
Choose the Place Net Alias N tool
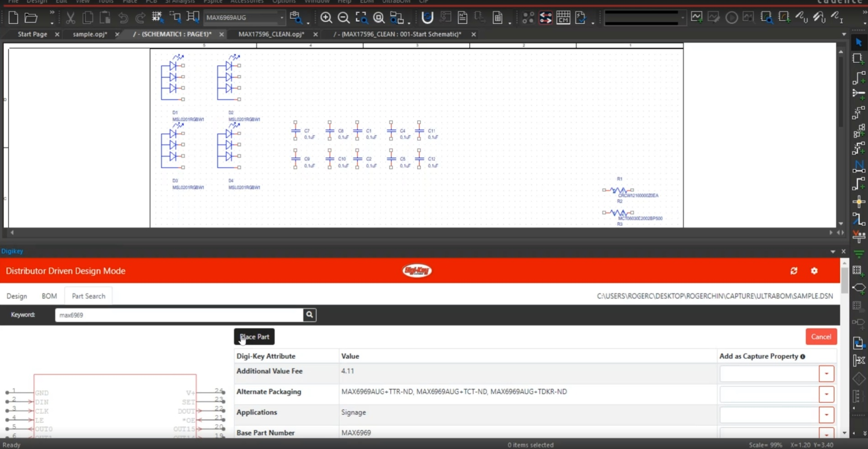[x=859, y=166]
